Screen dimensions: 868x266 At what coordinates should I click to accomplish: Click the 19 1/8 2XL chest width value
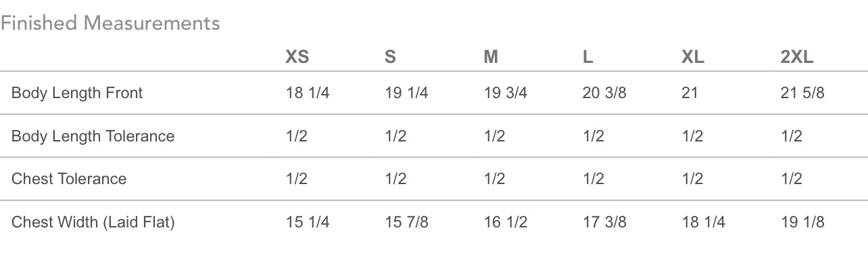click(802, 222)
